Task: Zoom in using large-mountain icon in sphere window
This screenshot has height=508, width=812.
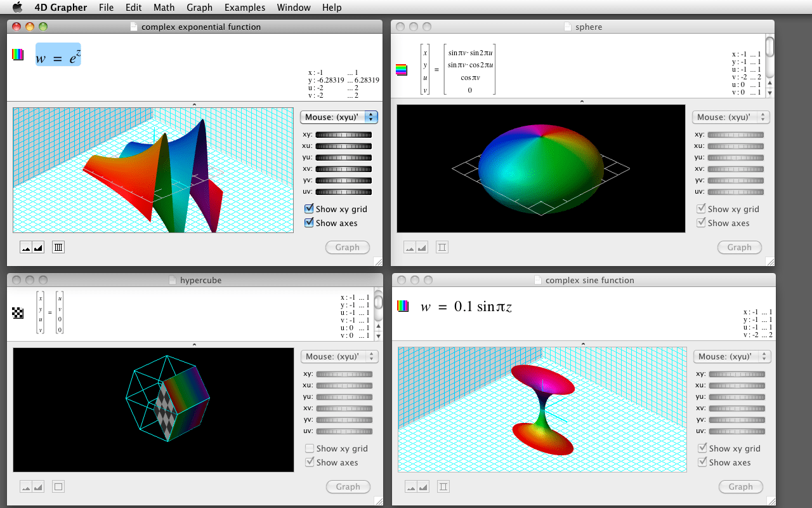Action: click(x=422, y=247)
